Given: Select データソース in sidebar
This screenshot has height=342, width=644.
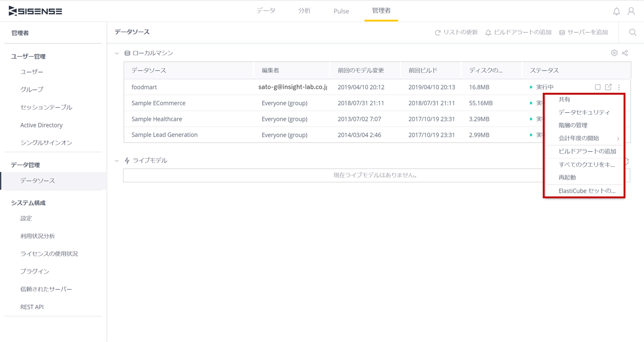Looking at the screenshot, I should tap(53, 181).
